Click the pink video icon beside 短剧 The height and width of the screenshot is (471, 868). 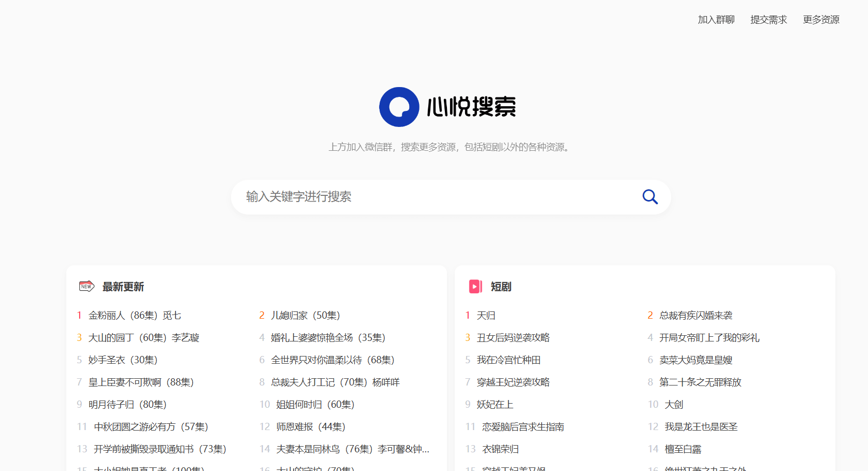[x=475, y=286]
